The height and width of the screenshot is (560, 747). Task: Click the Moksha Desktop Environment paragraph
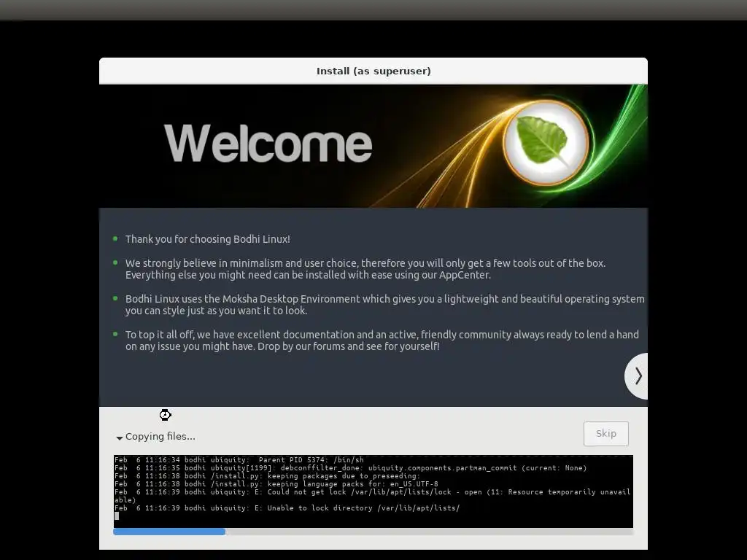pyautogui.click(x=385, y=305)
